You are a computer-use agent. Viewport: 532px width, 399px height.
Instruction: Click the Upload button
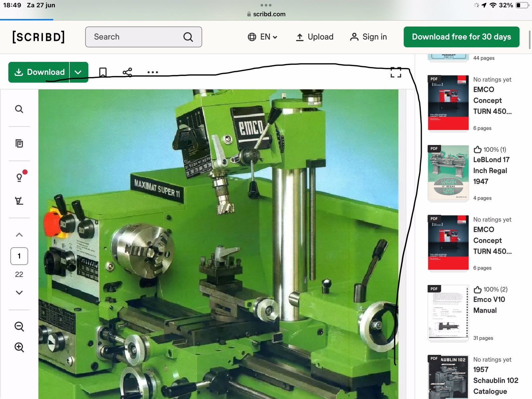point(315,37)
